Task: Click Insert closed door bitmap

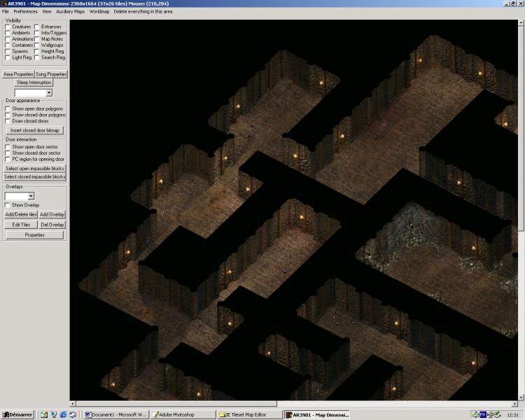Action: point(35,130)
